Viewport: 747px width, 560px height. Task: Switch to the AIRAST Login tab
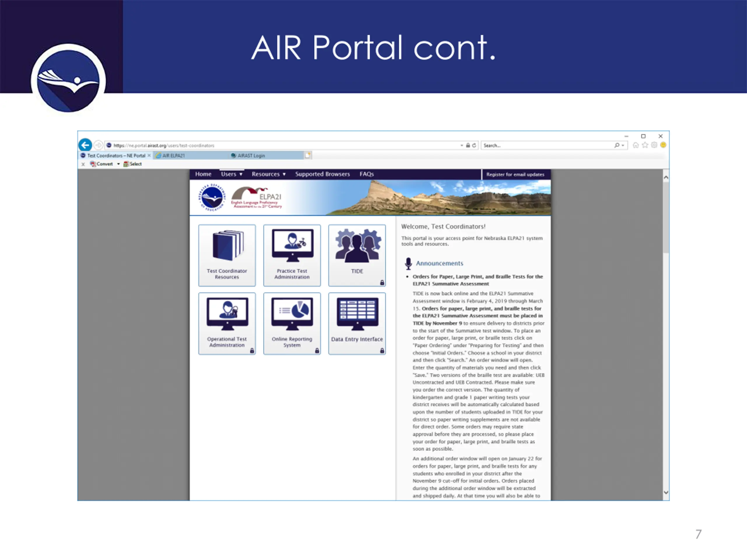point(266,155)
